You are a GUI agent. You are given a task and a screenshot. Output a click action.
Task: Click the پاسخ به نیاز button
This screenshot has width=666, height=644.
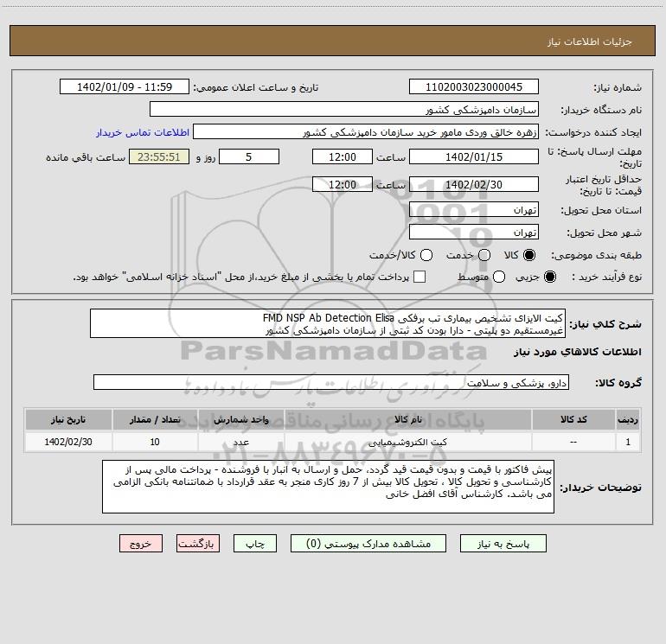(x=503, y=544)
